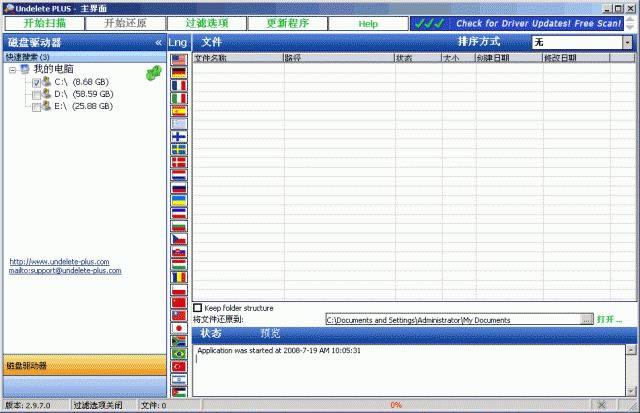Image resolution: width=640 pixels, height=413 pixels.
Task: Sort by 修改日期 column header
Action: pyautogui.click(x=576, y=58)
